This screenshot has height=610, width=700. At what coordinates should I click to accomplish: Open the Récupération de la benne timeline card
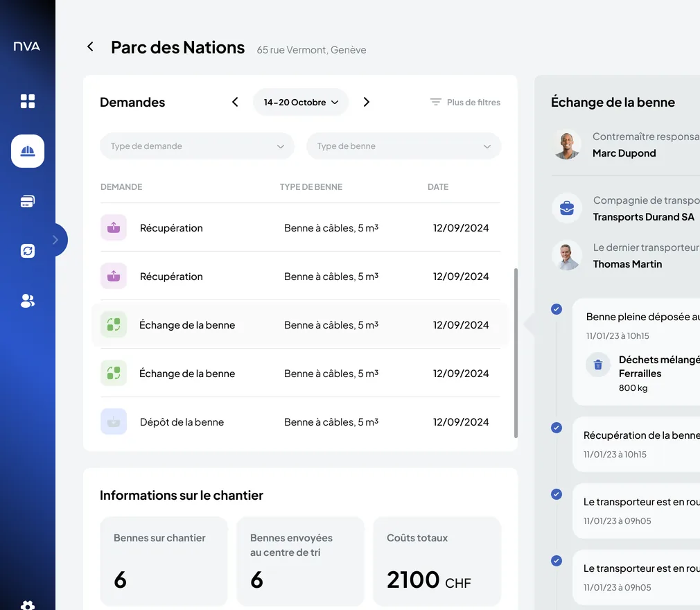636,444
